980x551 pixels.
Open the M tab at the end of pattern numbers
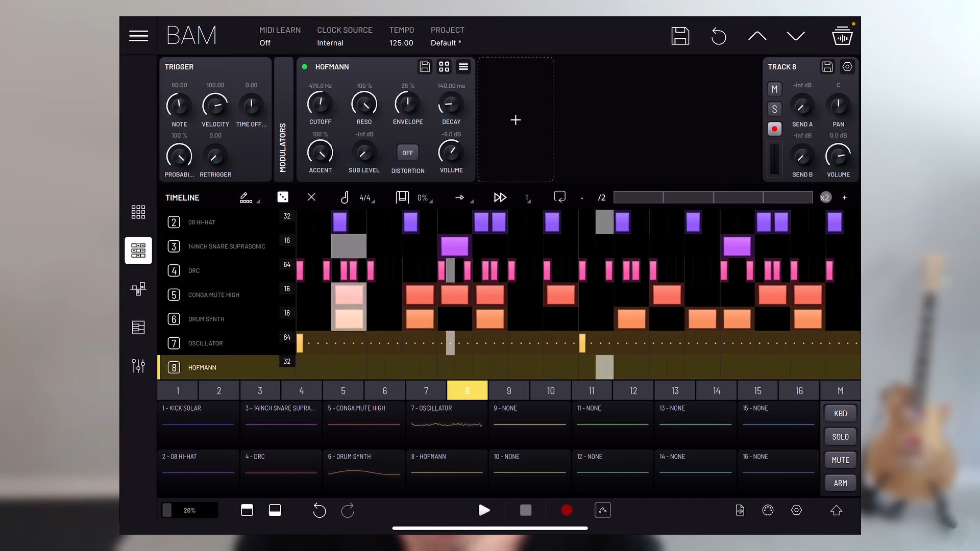(x=840, y=390)
